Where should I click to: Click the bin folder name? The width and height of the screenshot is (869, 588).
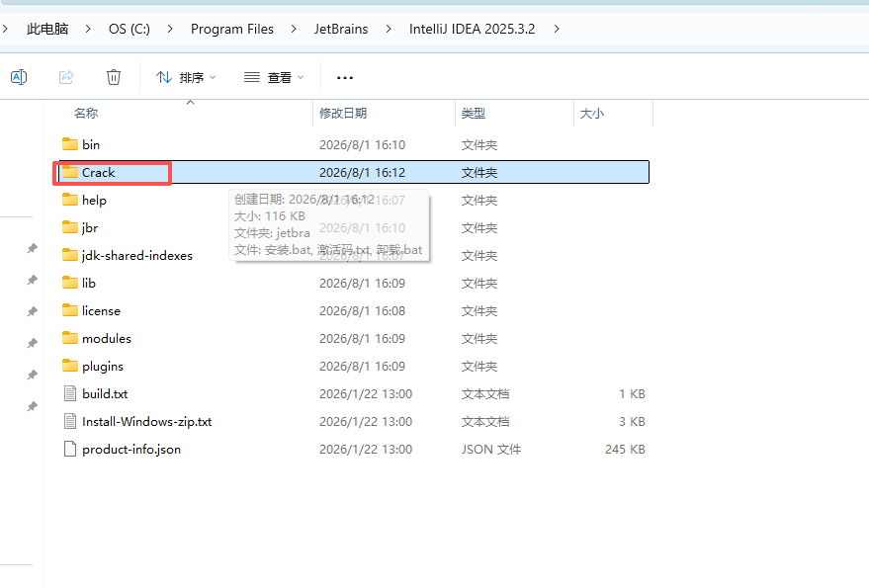point(91,144)
